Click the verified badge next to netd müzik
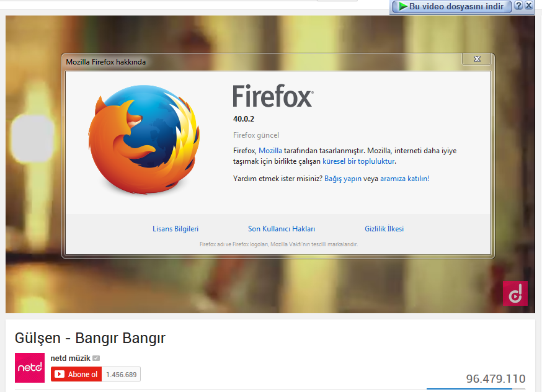This screenshot has height=392, width=542. pos(97,358)
